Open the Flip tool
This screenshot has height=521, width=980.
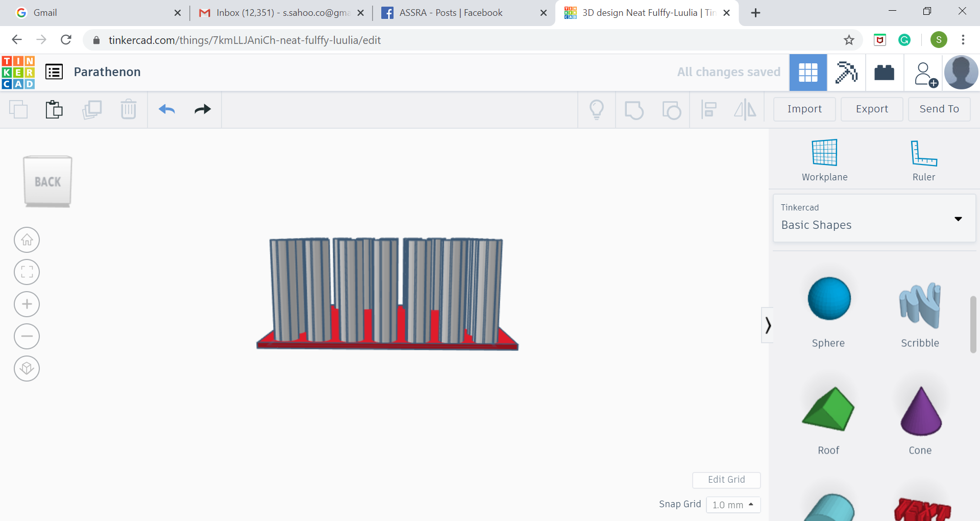(x=745, y=109)
